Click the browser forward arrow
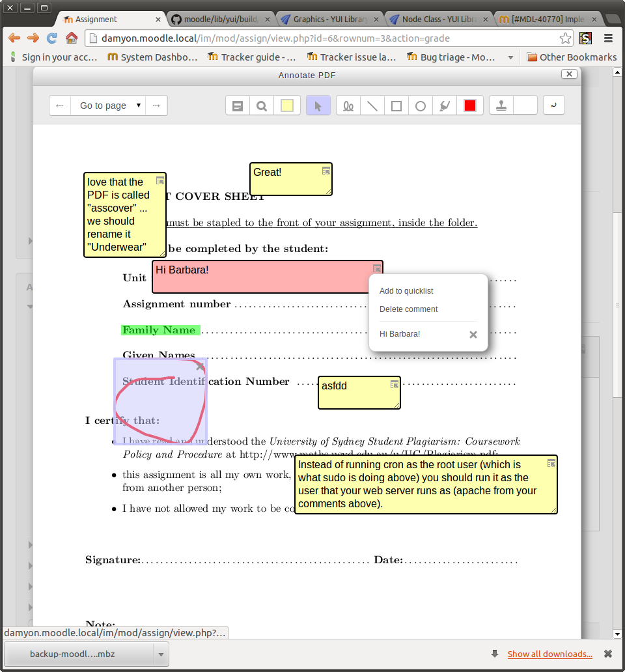This screenshot has height=672, width=625. (33, 38)
